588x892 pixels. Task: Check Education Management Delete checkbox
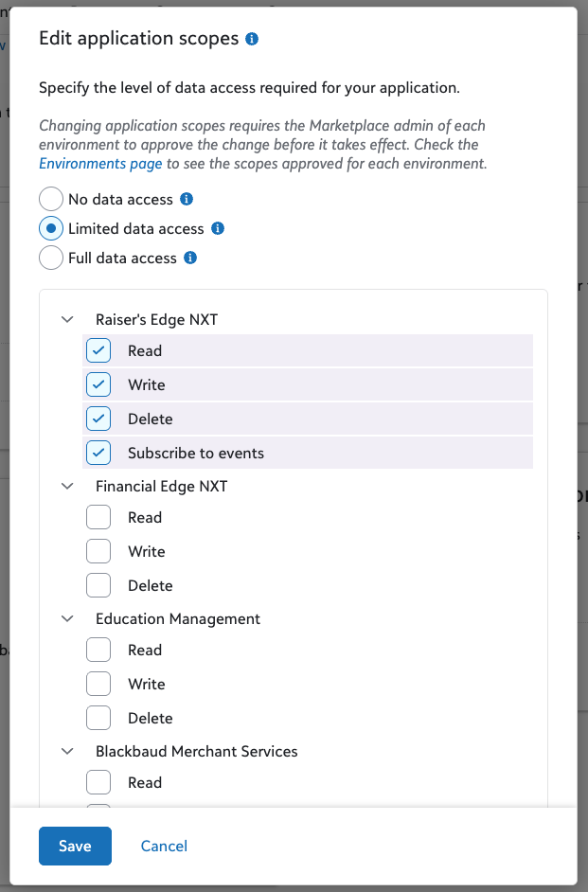click(x=98, y=718)
